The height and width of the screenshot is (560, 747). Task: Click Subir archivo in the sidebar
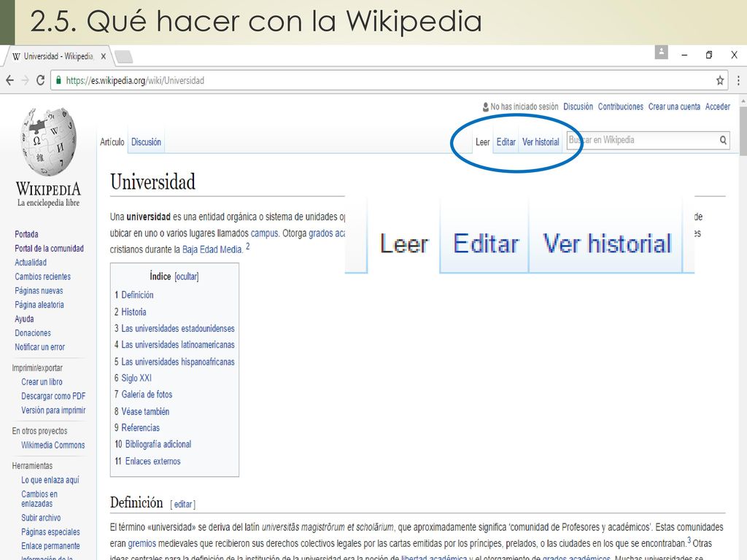(x=41, y=518)
